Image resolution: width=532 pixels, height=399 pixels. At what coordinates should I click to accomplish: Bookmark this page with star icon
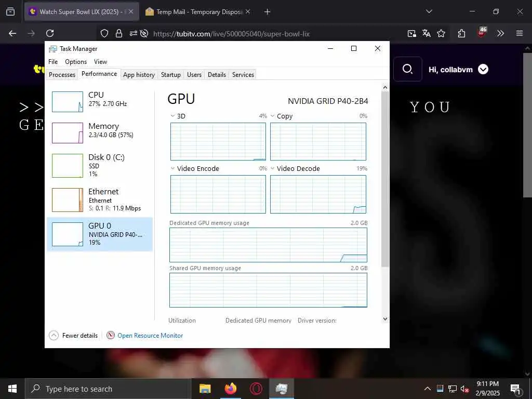441,33
